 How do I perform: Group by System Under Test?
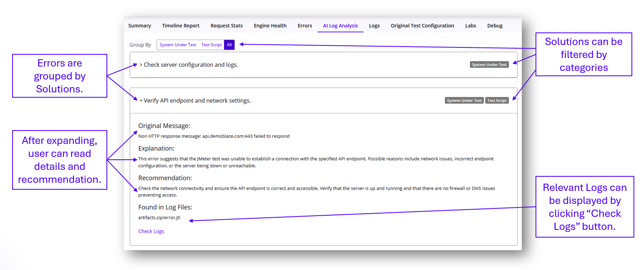pyautogui.click(x=178, y=45)
